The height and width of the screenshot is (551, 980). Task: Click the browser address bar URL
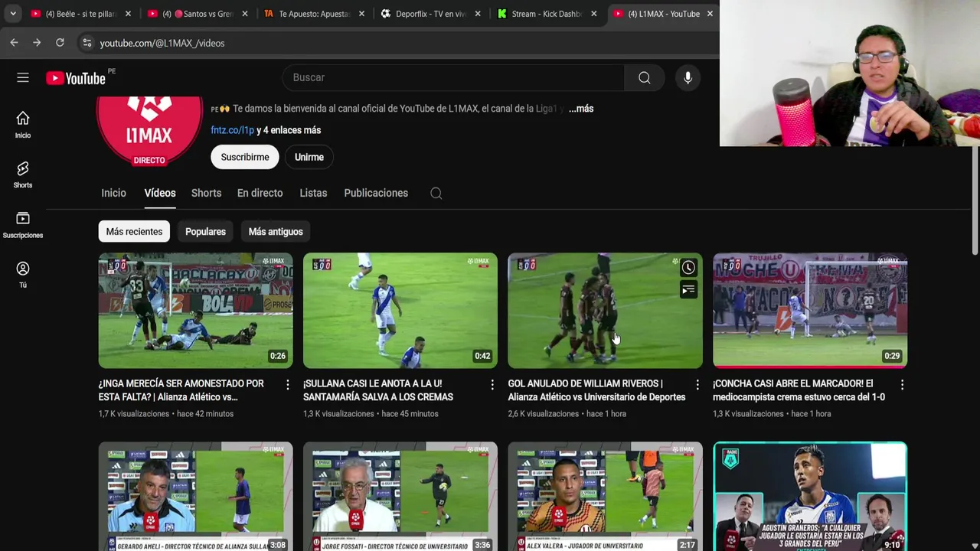coord(162,43)
